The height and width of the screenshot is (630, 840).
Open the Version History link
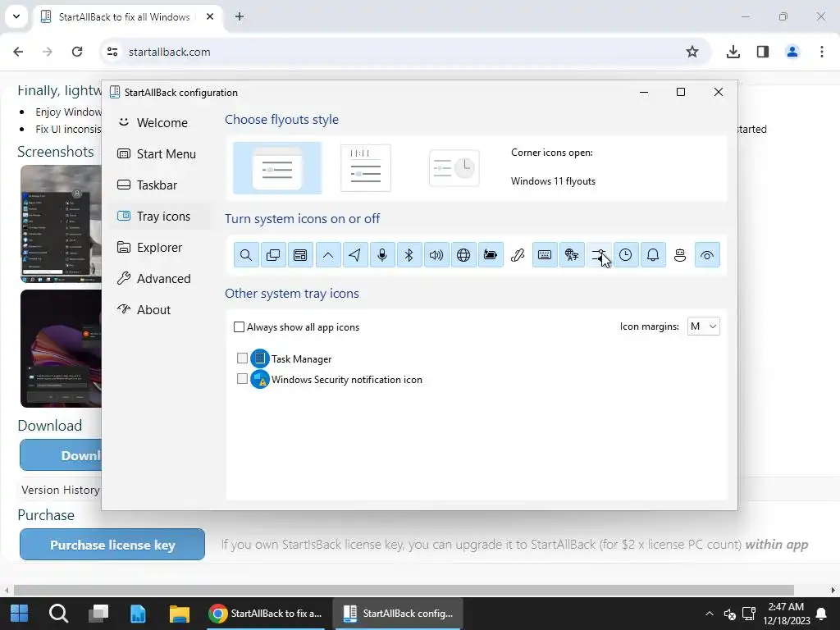[x=61, y=490]
